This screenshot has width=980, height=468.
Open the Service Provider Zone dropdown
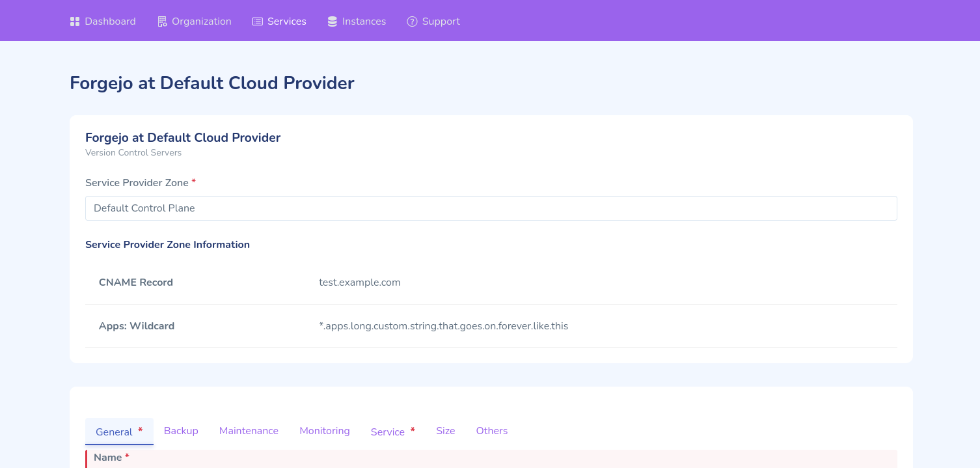491,208
